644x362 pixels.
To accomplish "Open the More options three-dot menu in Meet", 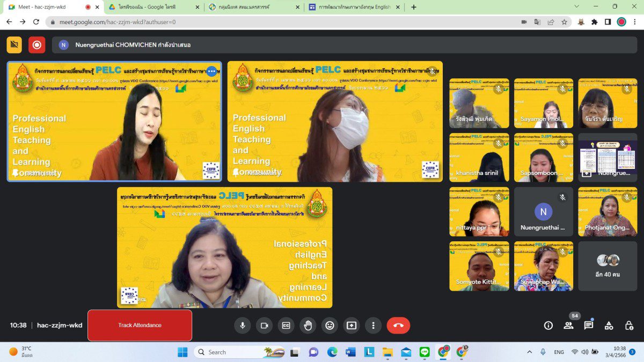I will (x=373, y=325).
